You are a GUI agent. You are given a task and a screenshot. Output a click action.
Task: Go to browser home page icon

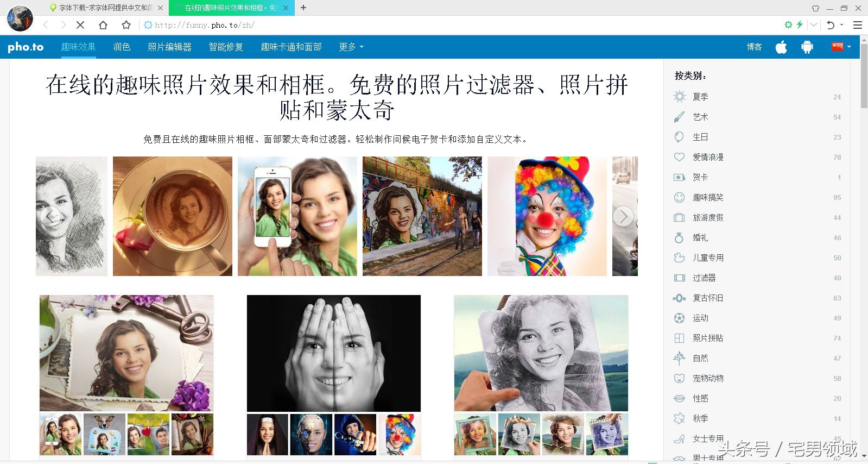click(x=103, y=25)
